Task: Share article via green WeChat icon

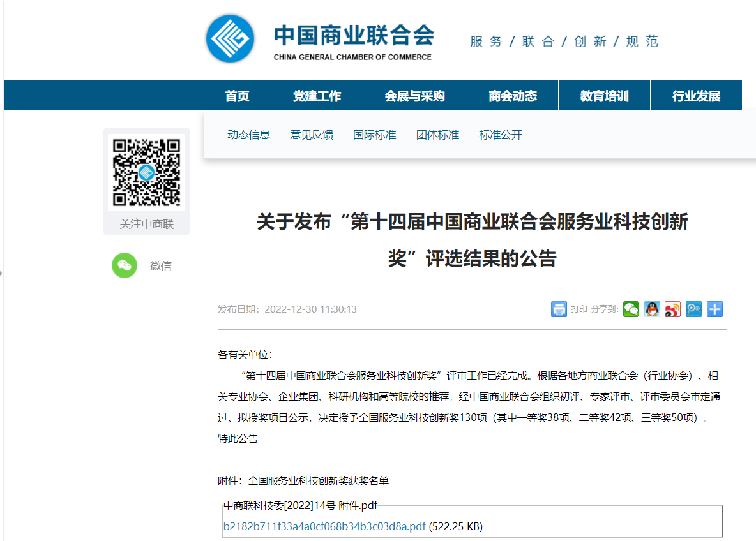Action: [x=631, y=309]
